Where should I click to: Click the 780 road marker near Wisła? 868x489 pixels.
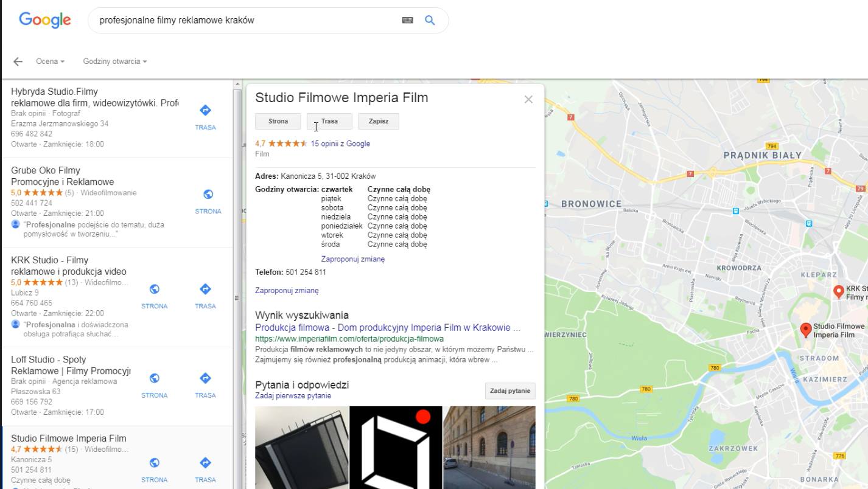pyautogui.click(x=646, y=389)
